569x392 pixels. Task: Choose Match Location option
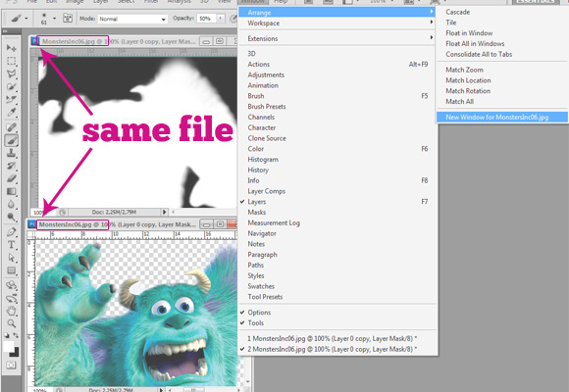tap(502, 80)
